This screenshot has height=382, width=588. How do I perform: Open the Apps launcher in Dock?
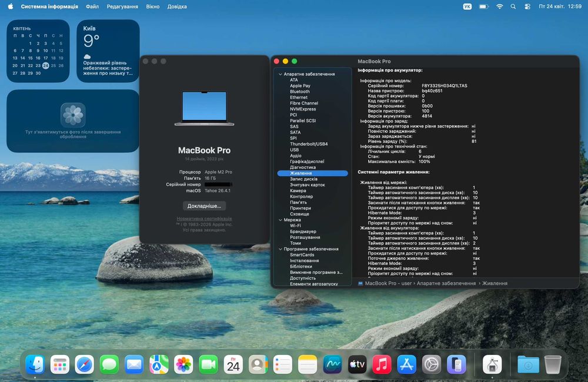click(x=59, y=364)
